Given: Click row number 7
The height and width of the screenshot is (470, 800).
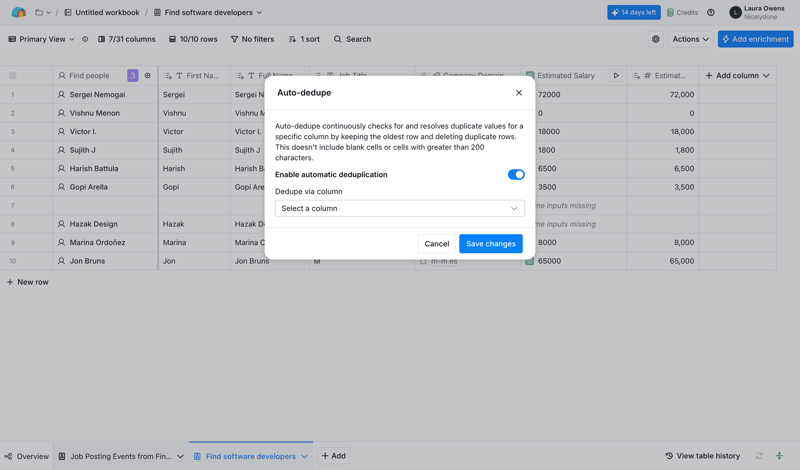Looking at the screenshot, I should 13,206.
